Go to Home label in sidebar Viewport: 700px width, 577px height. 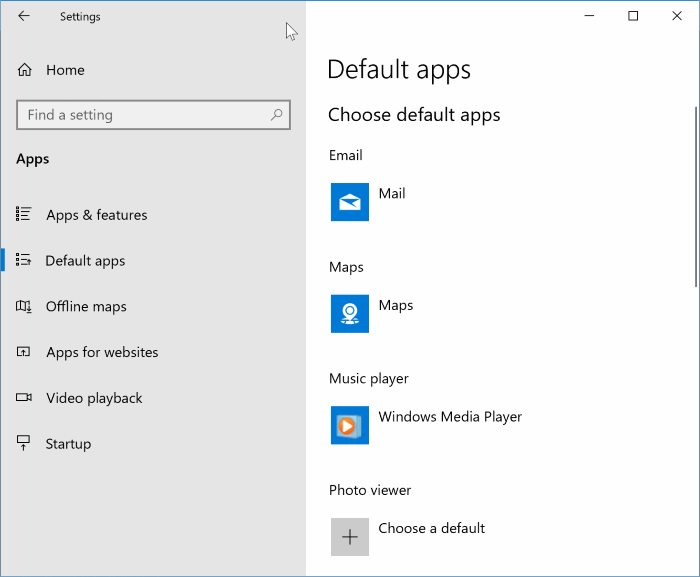65,70
